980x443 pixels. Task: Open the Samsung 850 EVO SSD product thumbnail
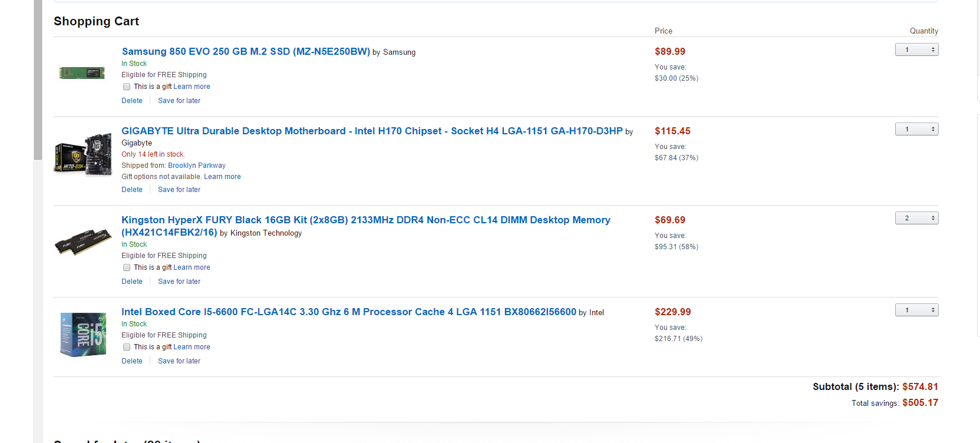click(82, 73)
